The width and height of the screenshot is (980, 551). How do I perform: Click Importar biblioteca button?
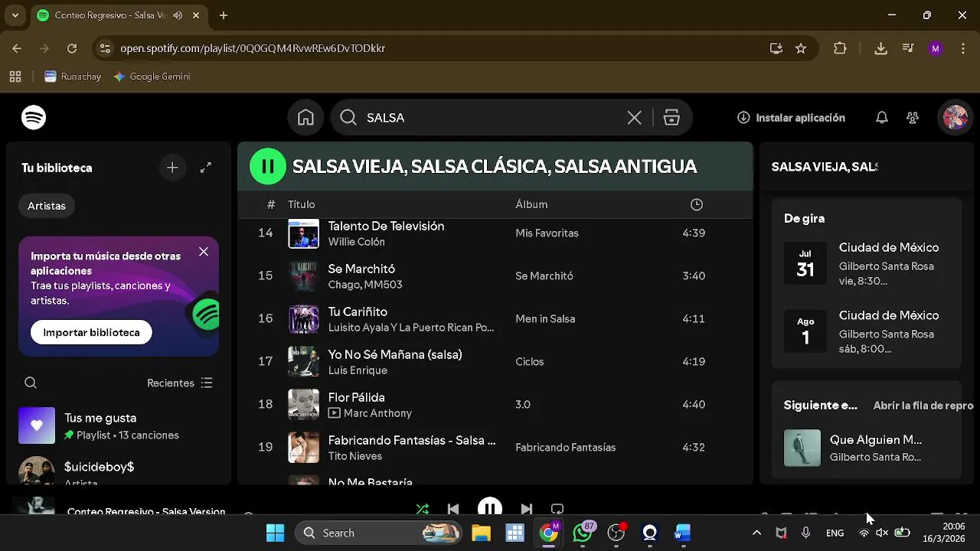(91, 332)
